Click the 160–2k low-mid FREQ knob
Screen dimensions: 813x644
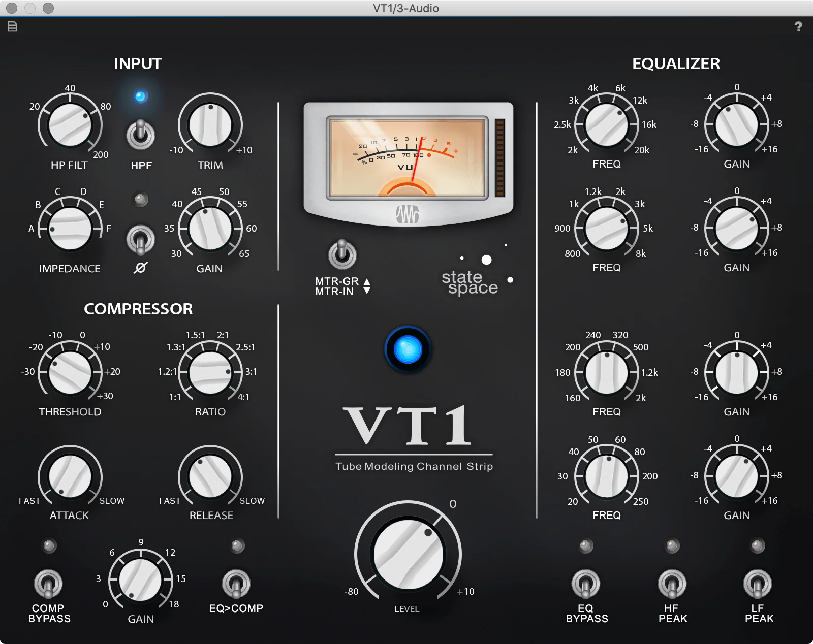click(x=607, y=372)
